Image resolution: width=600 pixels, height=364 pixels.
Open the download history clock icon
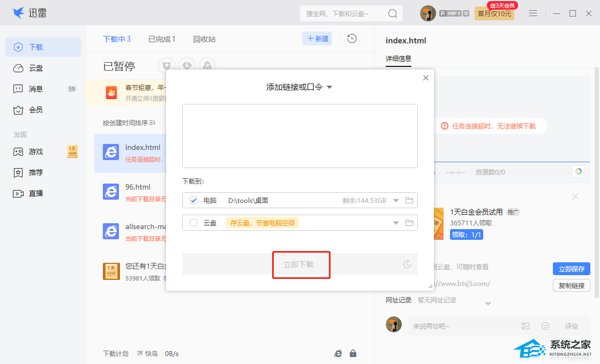pyautogui.click(x=352, y=39)
